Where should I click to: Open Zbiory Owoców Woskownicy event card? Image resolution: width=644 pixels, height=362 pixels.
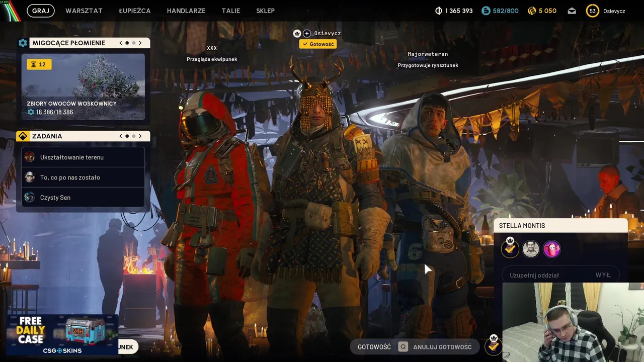click(x=83, y=87)
